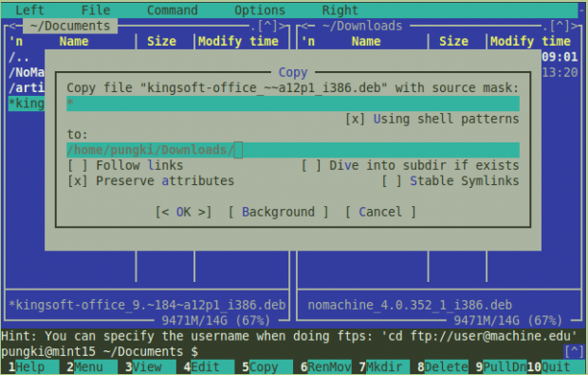
Task: Click the [^] indicator beside command prompt
Action: [574, 351]
